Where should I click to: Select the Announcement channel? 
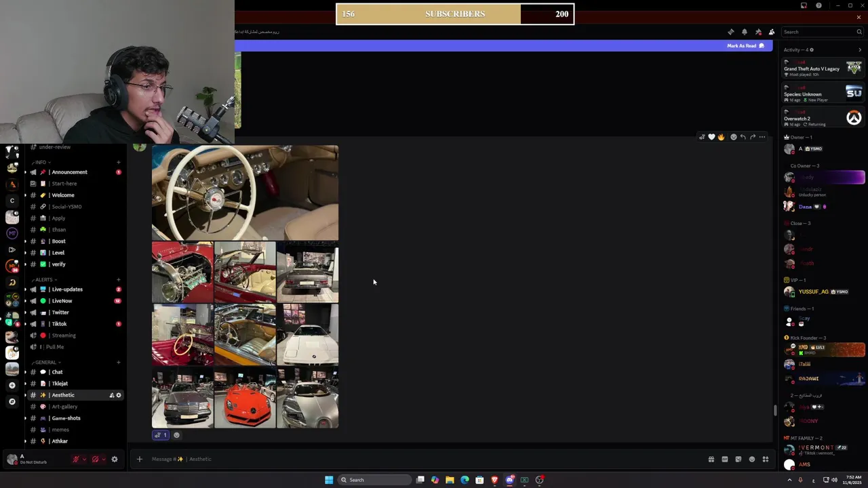point(75,172)
